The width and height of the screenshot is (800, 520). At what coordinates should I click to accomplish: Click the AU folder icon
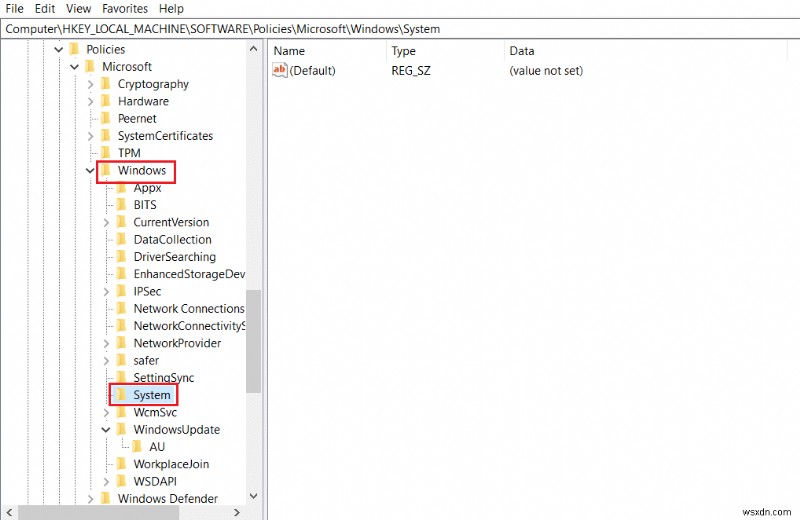[x=137, y=447]
